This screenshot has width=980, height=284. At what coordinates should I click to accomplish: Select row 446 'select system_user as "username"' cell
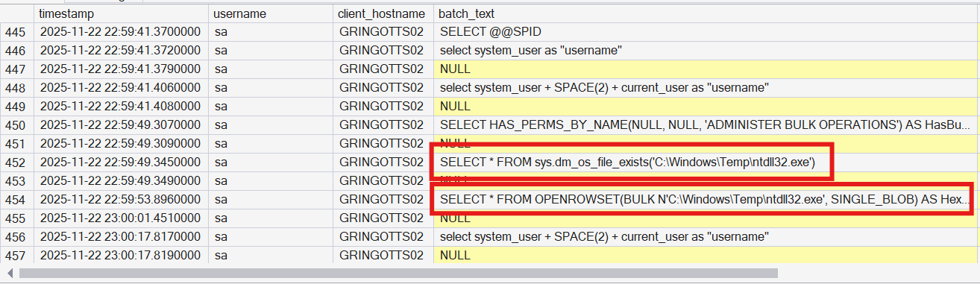(706, 51)
